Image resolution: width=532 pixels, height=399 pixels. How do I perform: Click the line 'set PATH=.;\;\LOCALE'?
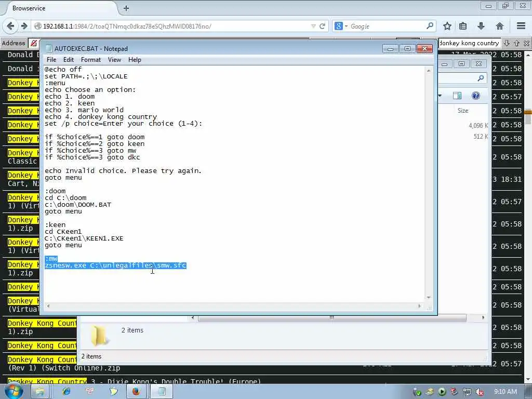coord(86,76)
